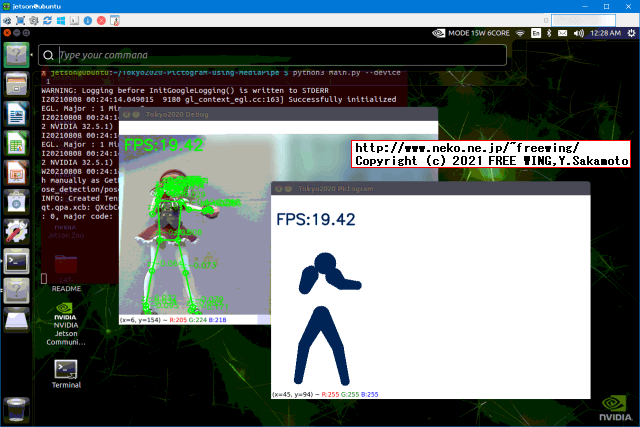Open the Trash at launcher bottom

(17, 408)
